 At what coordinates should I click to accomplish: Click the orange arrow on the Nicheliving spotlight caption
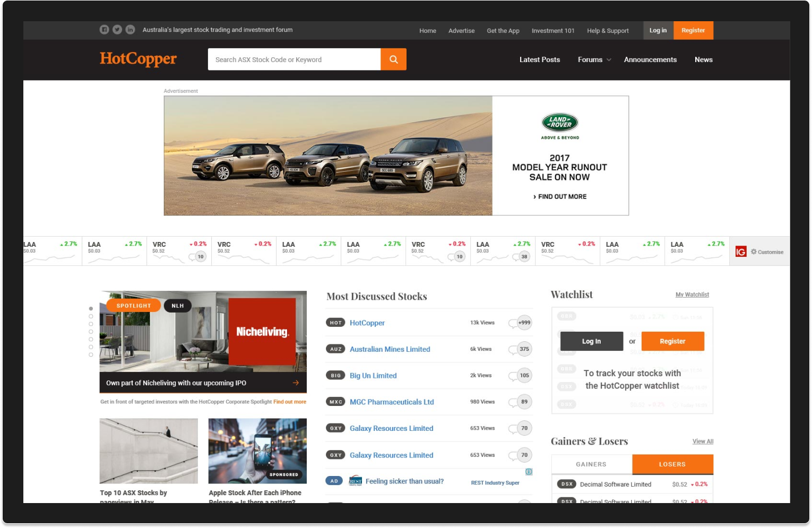click(x=296, y=383)
